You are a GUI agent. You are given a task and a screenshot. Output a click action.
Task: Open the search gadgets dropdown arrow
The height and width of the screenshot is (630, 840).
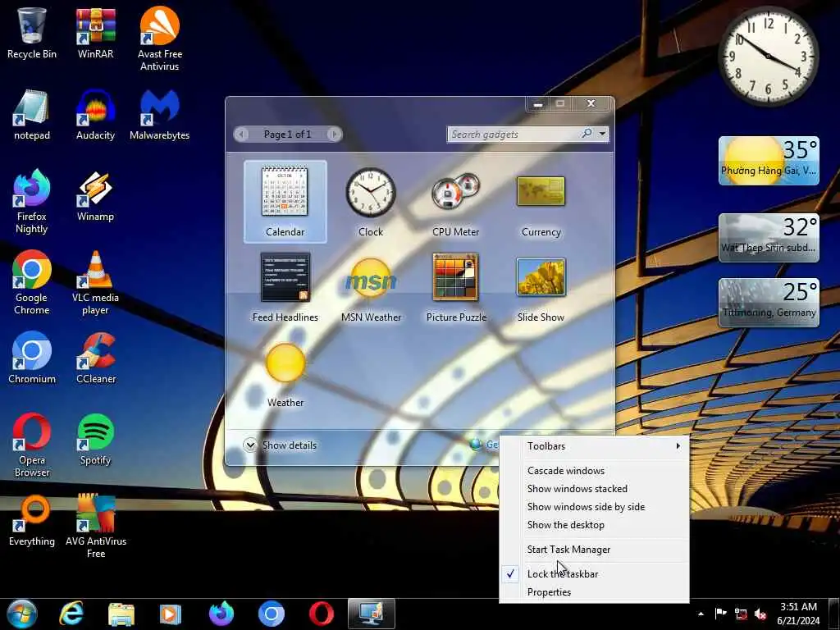point(603,134)
